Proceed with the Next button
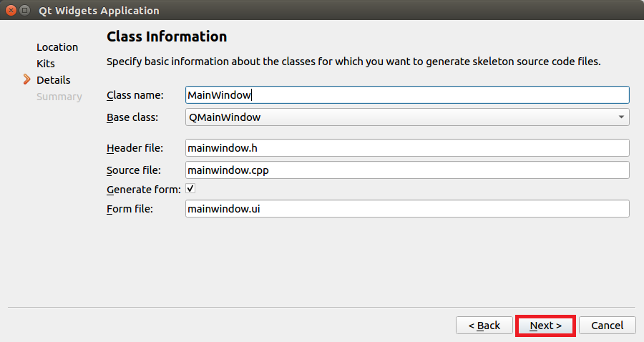This screenshot has width=644, height=342. point(545,326)
